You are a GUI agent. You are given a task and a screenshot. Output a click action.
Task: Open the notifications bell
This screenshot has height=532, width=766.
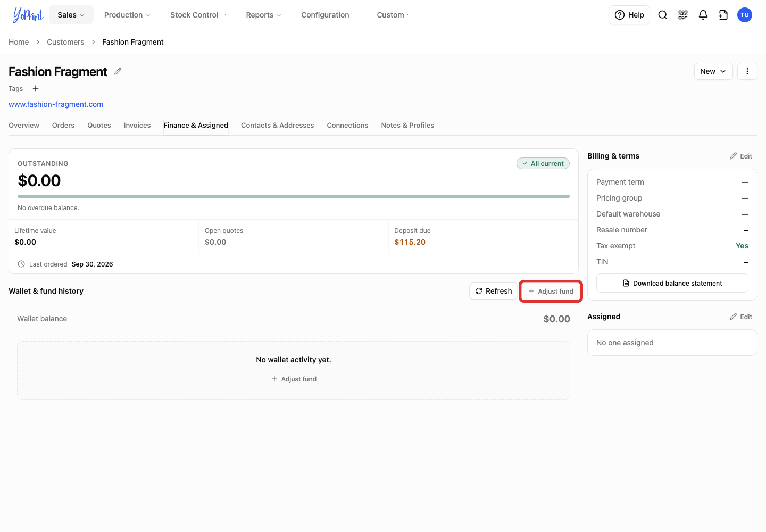click(x=703, y=15)
